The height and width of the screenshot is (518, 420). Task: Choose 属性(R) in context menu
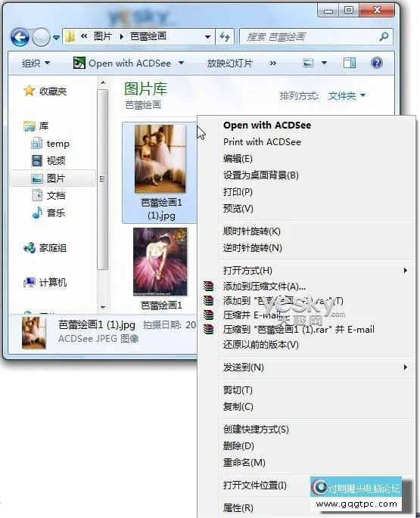click(x=238, y=507)
